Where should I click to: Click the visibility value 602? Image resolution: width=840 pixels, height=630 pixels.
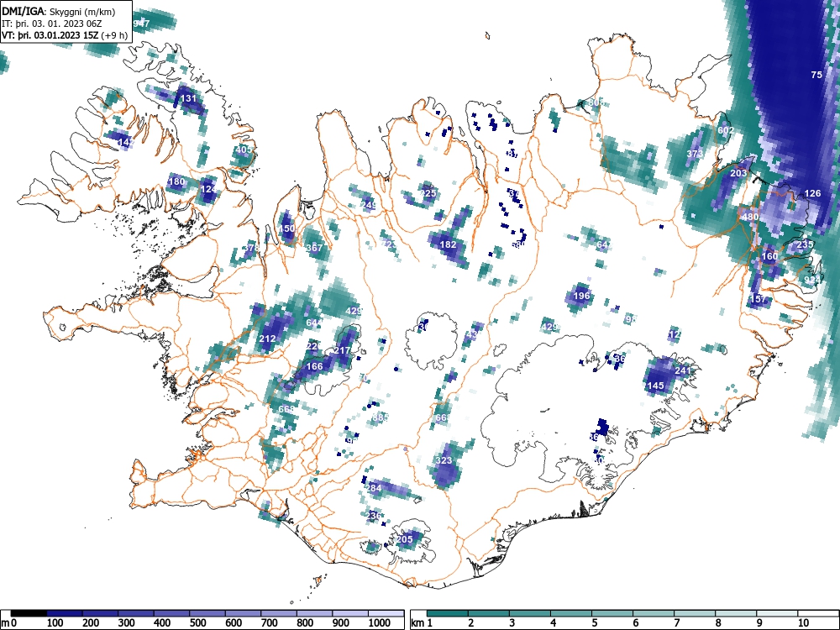(x=726, y=131)
